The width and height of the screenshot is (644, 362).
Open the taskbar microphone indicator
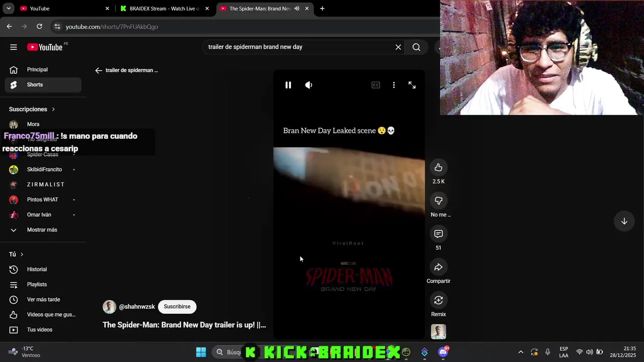tap(547, 352)
